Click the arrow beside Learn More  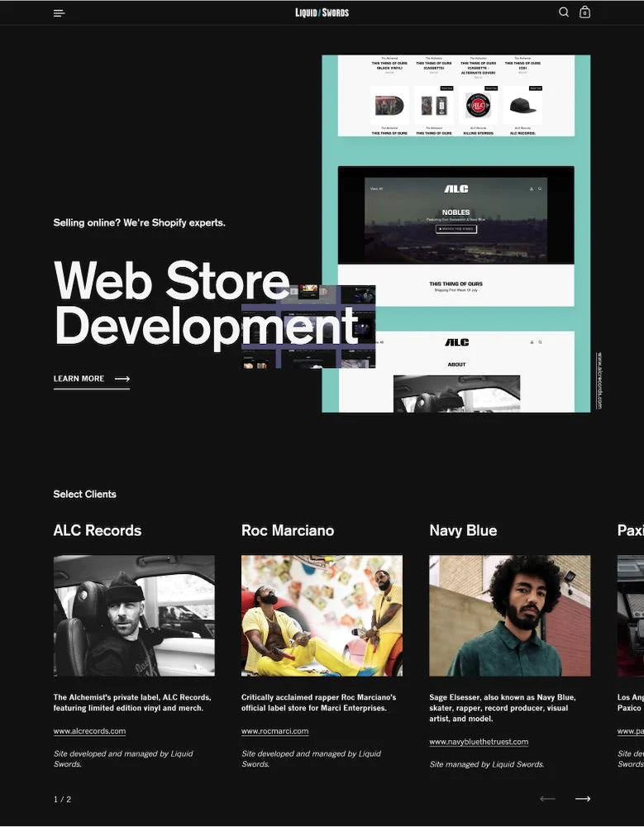pyautogui.click(x=122, y=379)
